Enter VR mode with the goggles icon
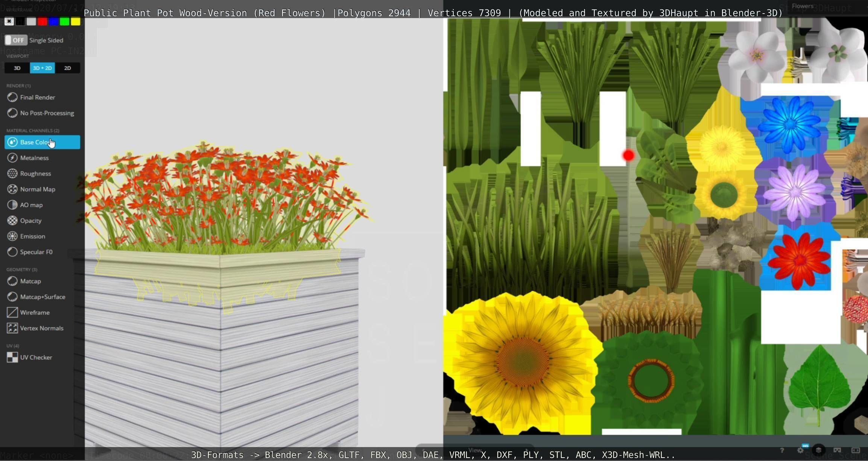The height and width of the screenshot is (461, 868). (x=837, y=450)
